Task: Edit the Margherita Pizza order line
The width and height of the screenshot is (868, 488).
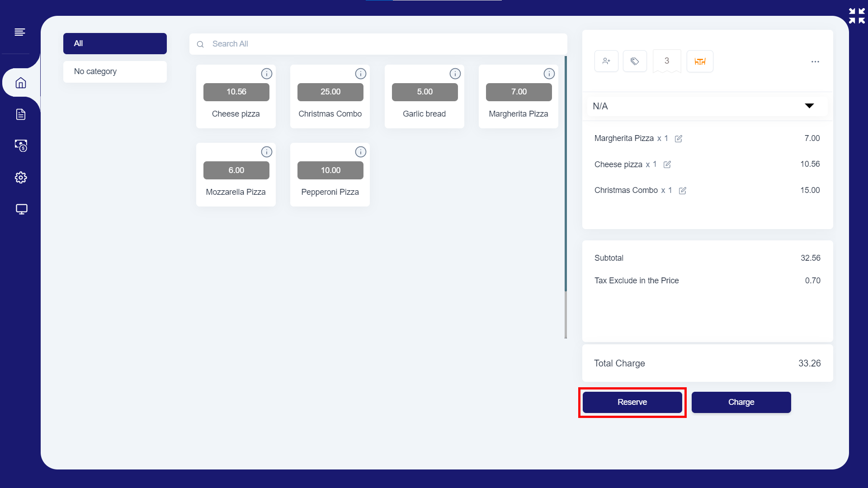Action: (x=679, y=139)
